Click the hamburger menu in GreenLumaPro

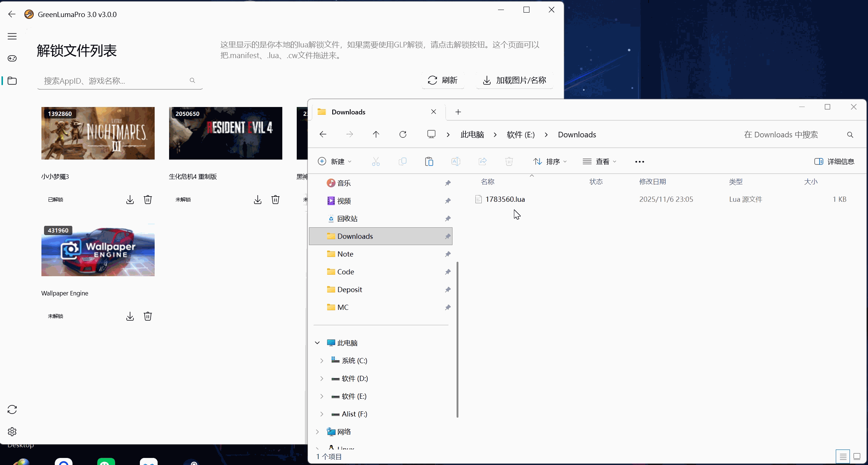coord(12,36)
